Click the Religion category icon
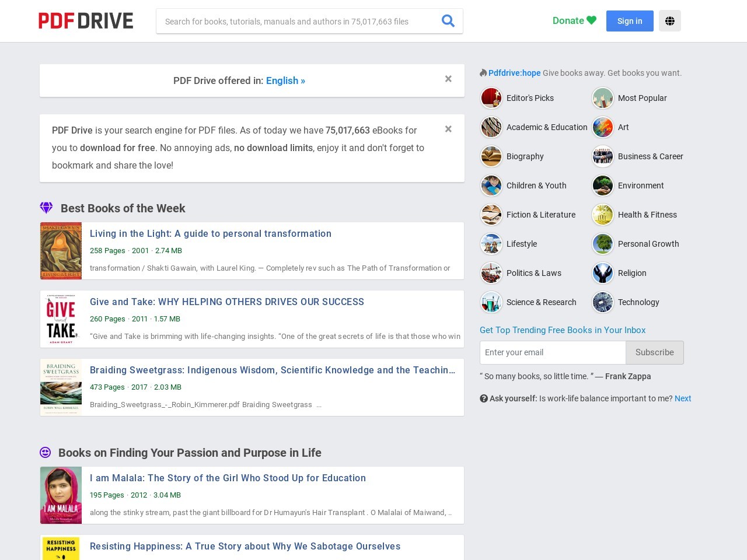The width and height of the screenshot is (747, 560). pyautogui.click(x=603, y=273)
